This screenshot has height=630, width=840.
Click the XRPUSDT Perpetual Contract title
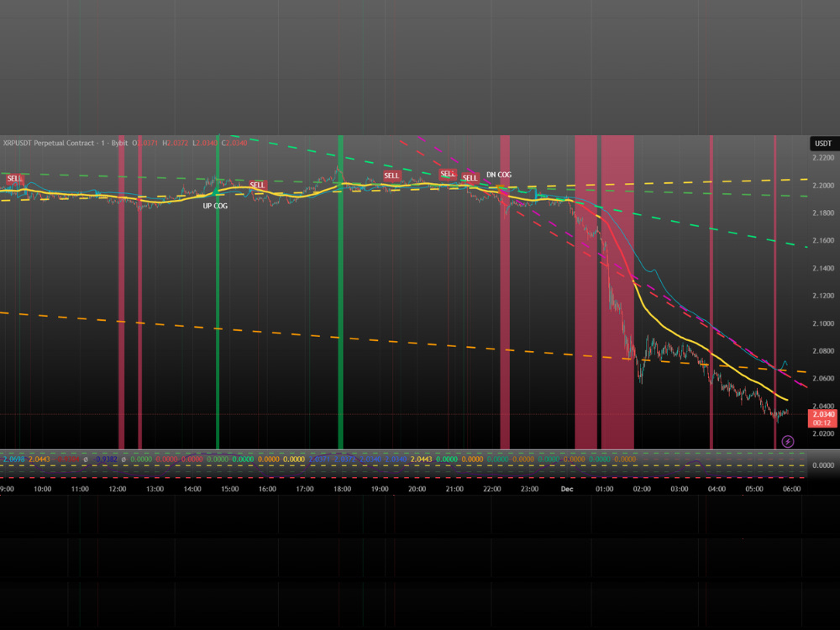click(x=48, y=143)
